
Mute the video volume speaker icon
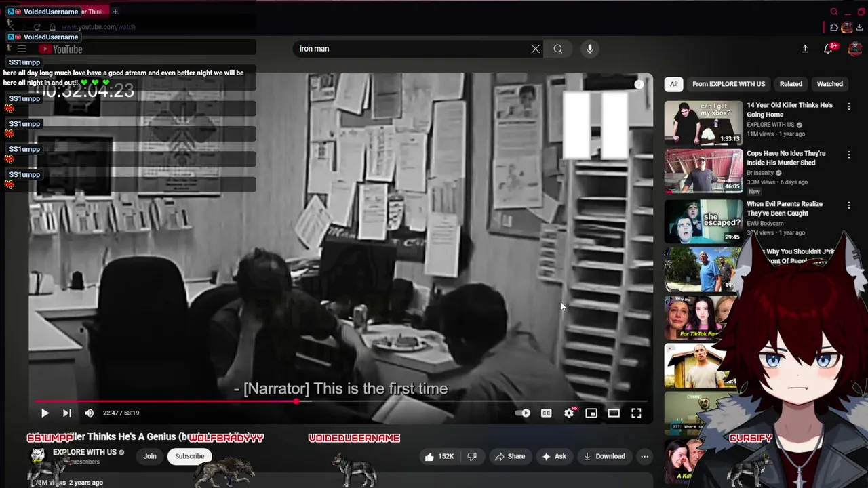(89, 413)
